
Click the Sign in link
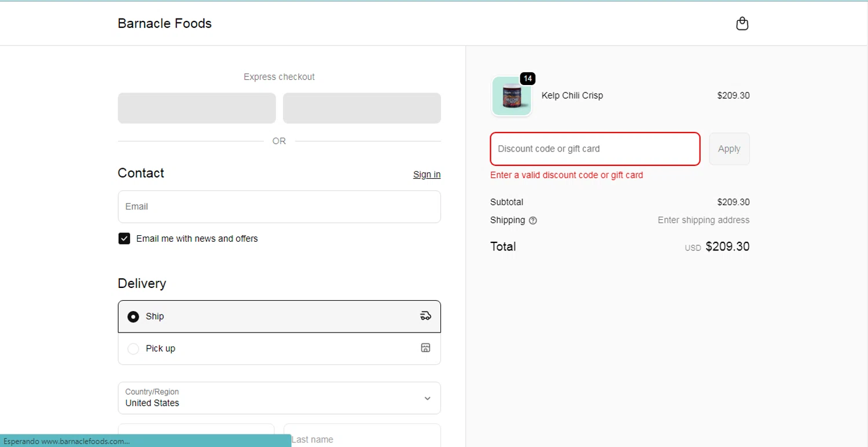coord(426,175)
